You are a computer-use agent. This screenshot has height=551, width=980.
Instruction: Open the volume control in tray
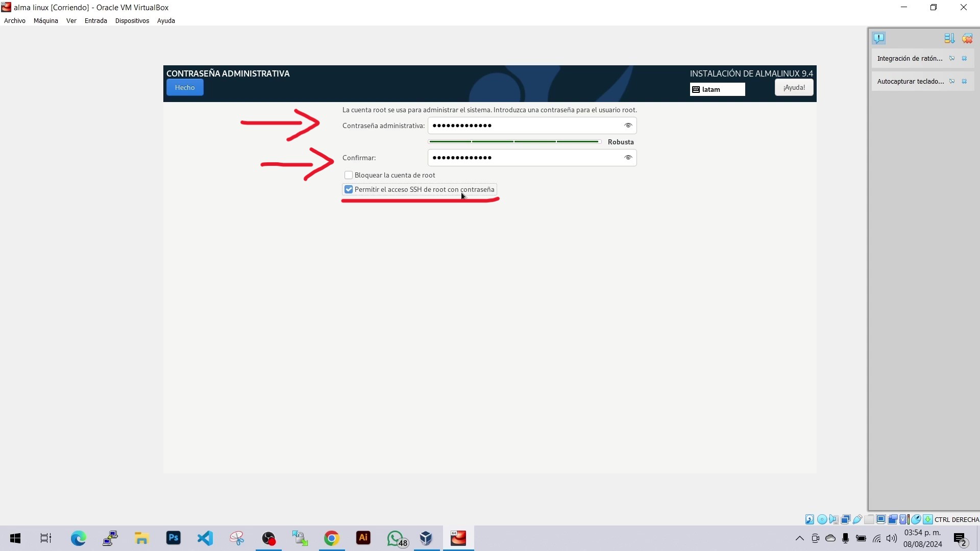(x=892, y=538)
